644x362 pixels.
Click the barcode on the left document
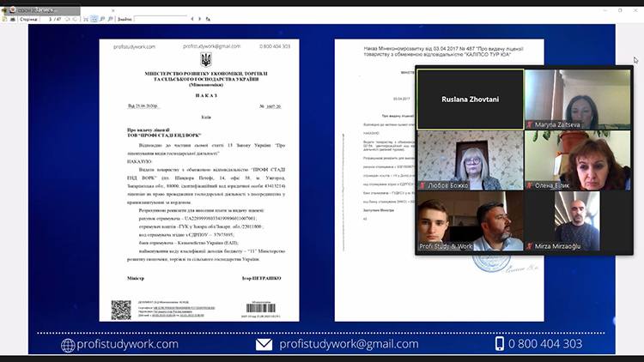point(261,308)
